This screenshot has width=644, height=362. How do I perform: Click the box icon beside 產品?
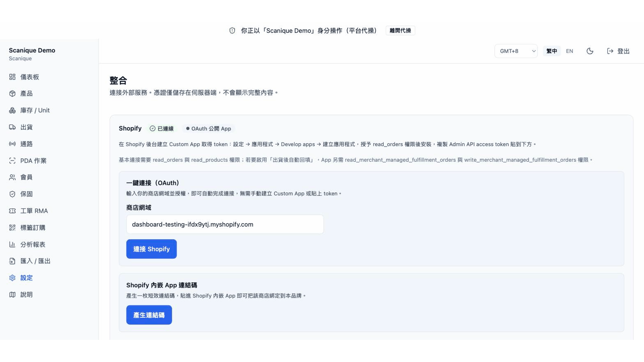coord(12,94)
